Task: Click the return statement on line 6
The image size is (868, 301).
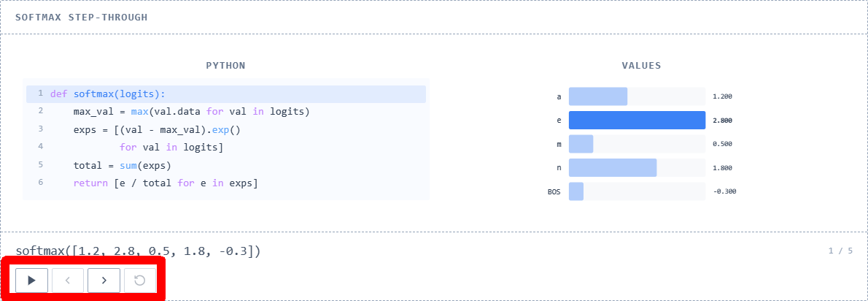Action: [165, 183]
